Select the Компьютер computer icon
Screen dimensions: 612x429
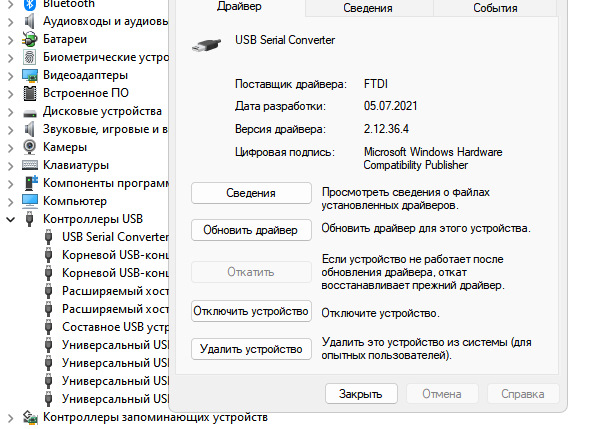click(x=30, y=201)
